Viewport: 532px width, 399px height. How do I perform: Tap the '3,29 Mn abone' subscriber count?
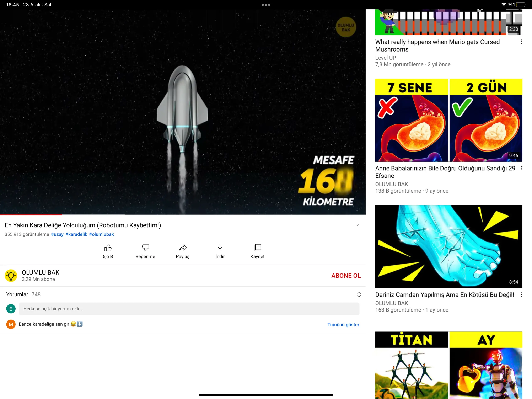point(38,279)
